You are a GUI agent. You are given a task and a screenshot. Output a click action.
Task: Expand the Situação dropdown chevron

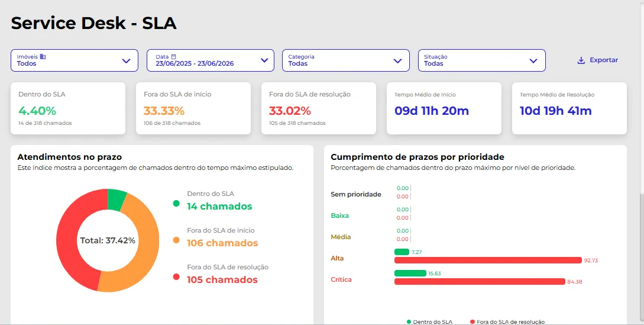coord(533,61)
